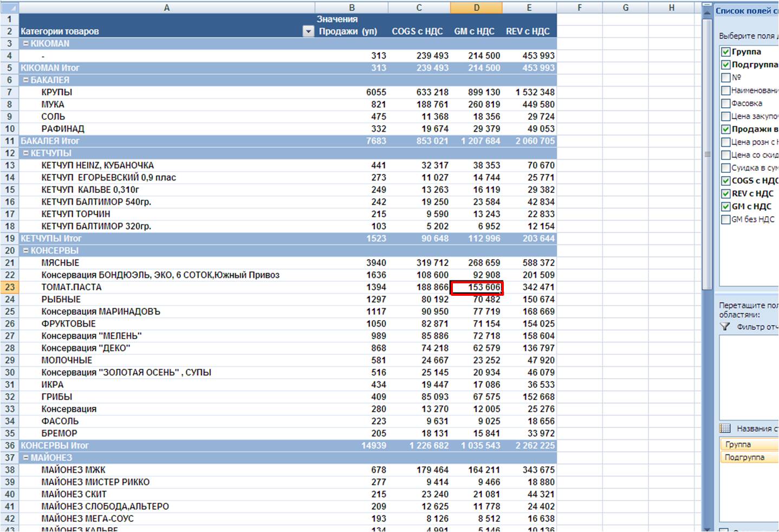Select column D header
Viewport: 779px width, 532px height.
[476, 8]
